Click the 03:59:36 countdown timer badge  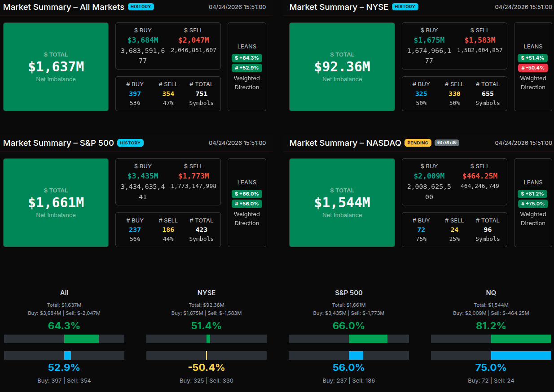[x=447, y=143]
